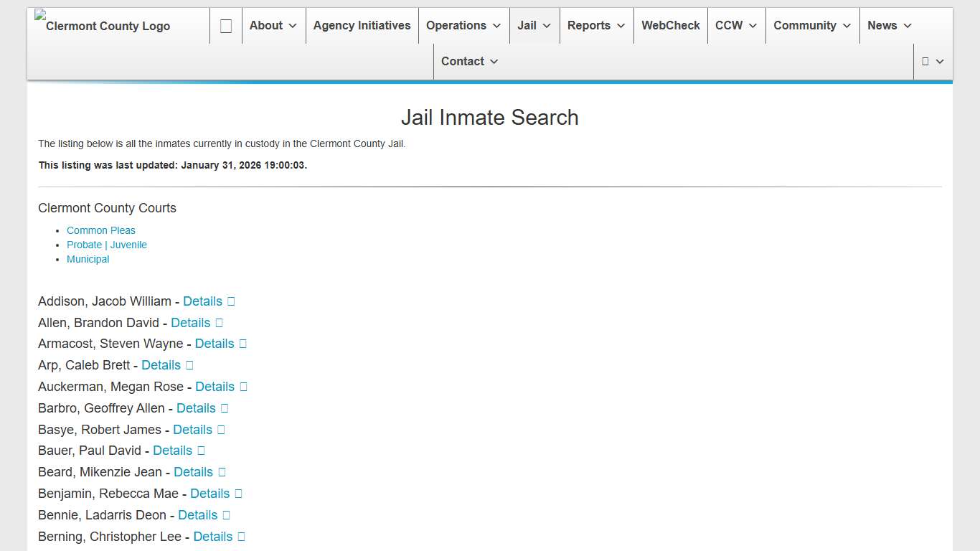Viewport: 980px width, 551px height.
Task: Open the Common Pleas court link
Action: pyautogui.click(x=100, y=230)
